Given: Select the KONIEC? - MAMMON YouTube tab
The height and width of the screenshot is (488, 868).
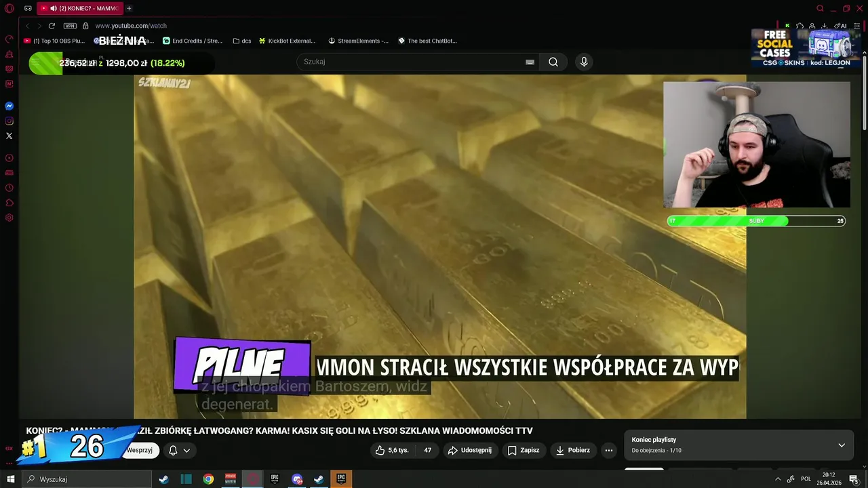Looking at the screenshot, I should coord(80,8).
